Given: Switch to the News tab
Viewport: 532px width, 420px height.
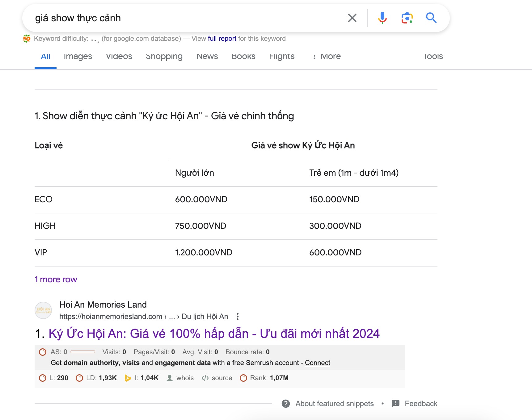Looking at the screenshot, I should pos(207,57).
